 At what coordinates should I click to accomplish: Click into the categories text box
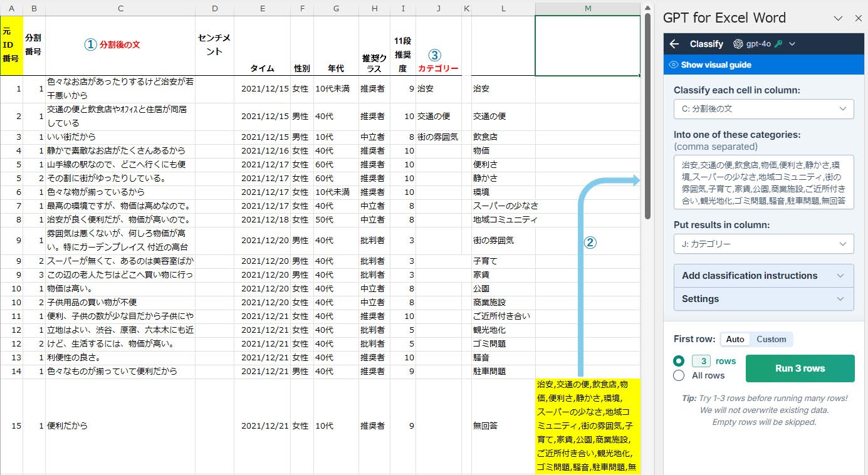[x=763, y=182]
